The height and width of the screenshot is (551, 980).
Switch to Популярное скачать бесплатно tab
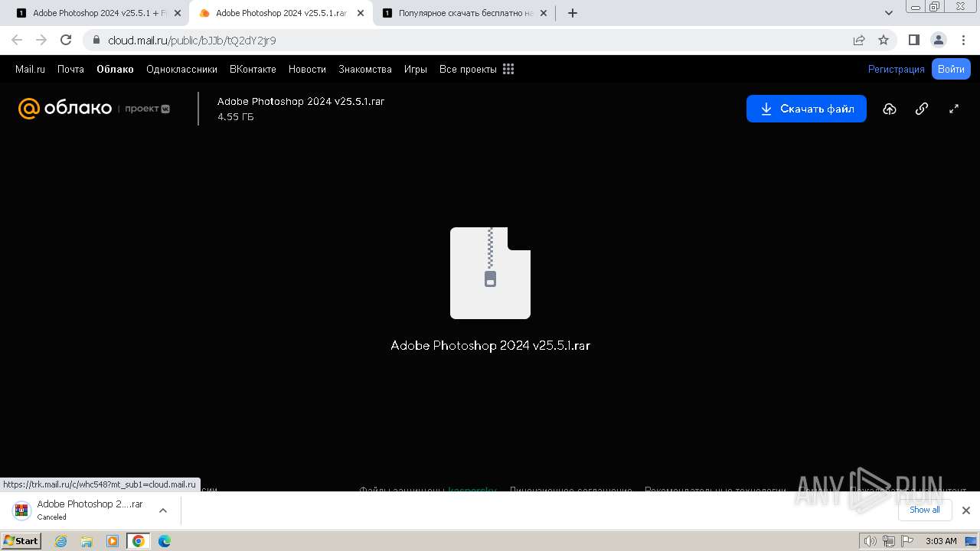pyautogui.click(x=465, y=13)
